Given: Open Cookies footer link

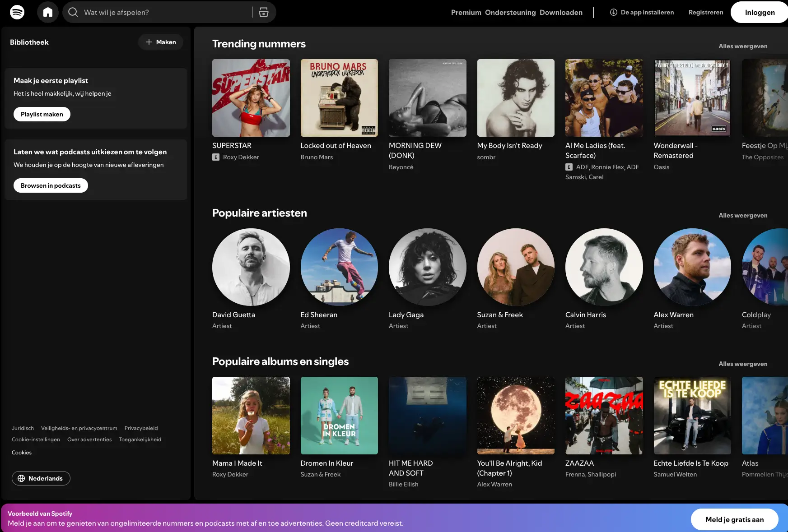Looking at the screenshot, I should click(x=22, y=453).
